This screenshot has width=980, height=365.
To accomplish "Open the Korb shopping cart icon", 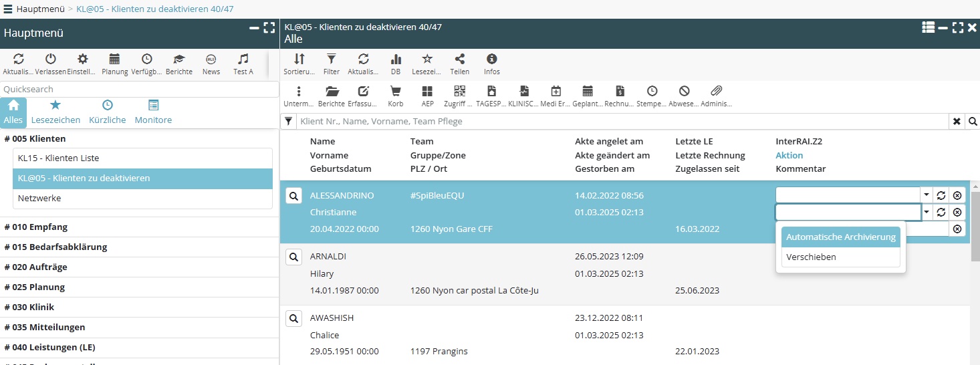I will [x=396, y=92].
